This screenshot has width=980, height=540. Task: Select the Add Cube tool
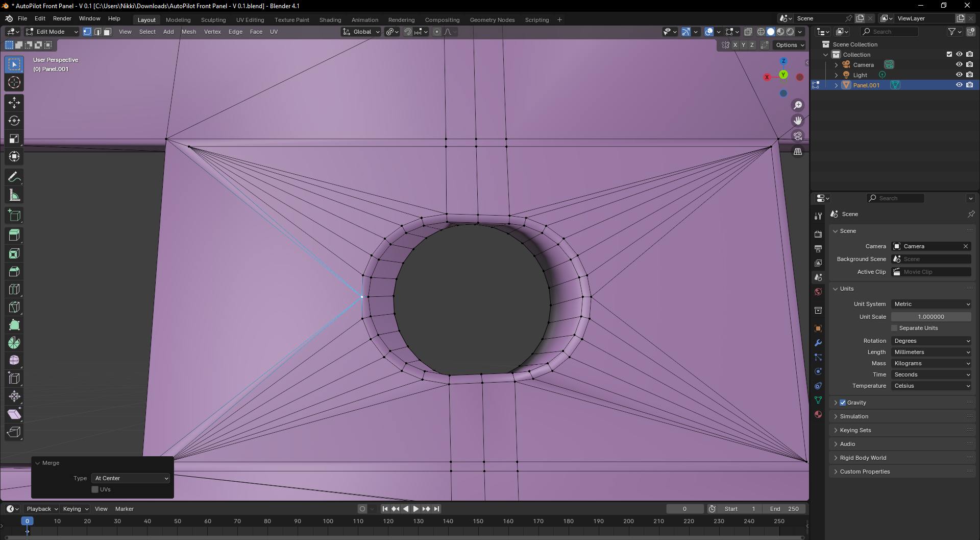click(x=14, y=216)
